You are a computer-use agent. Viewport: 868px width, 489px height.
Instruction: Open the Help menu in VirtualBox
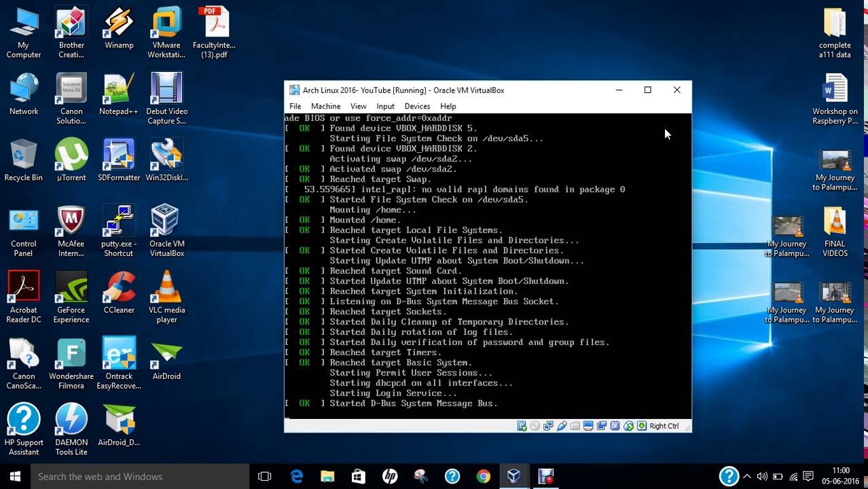(x=448, y=106)
